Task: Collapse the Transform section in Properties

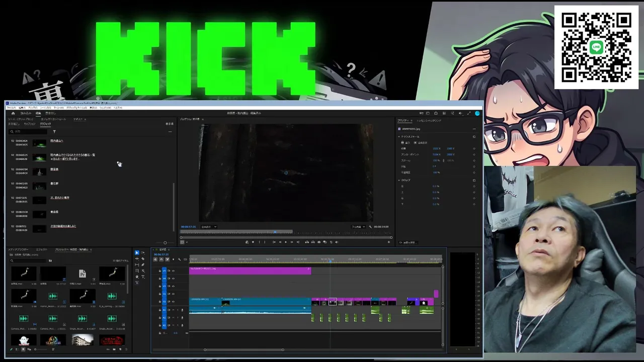Action: point(399,137)
